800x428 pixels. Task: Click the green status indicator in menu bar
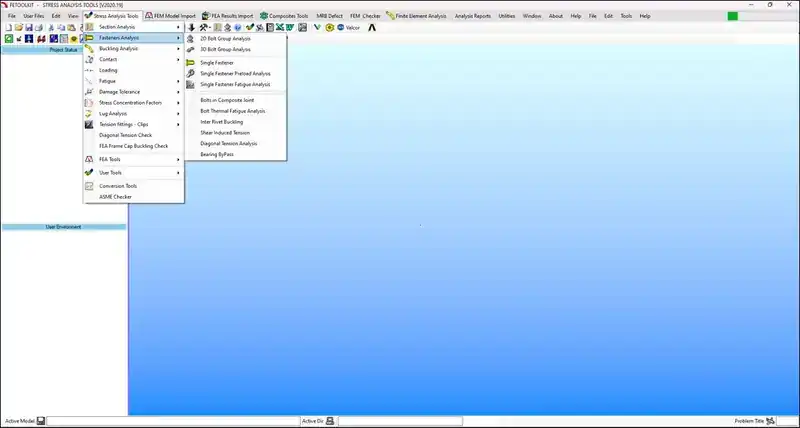733,16
